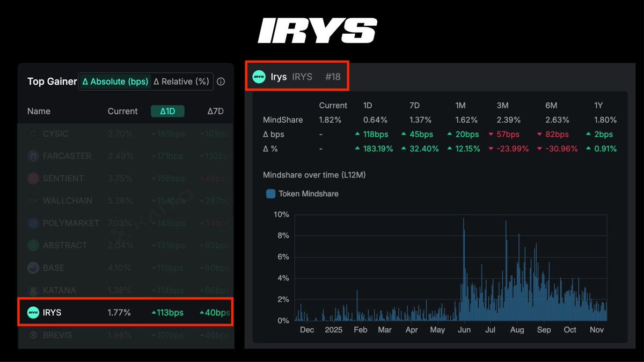Click the KATANA row icon
This screenshot has height=362, width=644.
click(x=33, y=290)
